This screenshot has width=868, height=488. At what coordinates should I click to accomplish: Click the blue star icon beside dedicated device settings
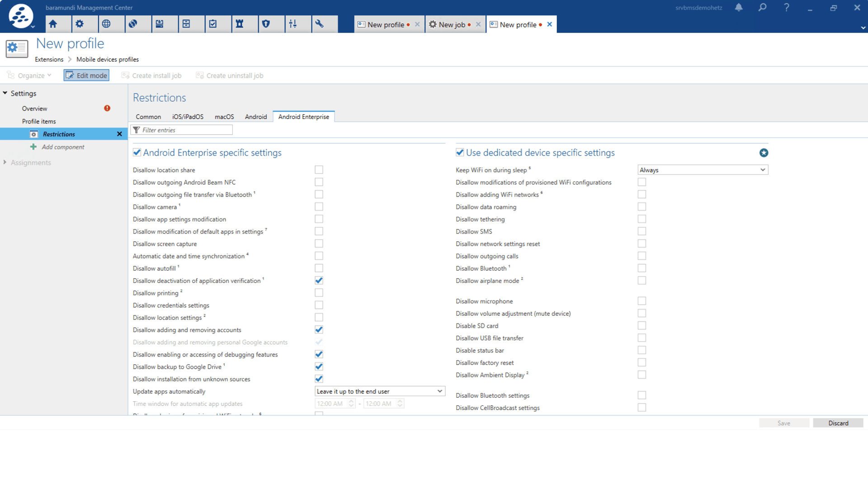point(764,153)
